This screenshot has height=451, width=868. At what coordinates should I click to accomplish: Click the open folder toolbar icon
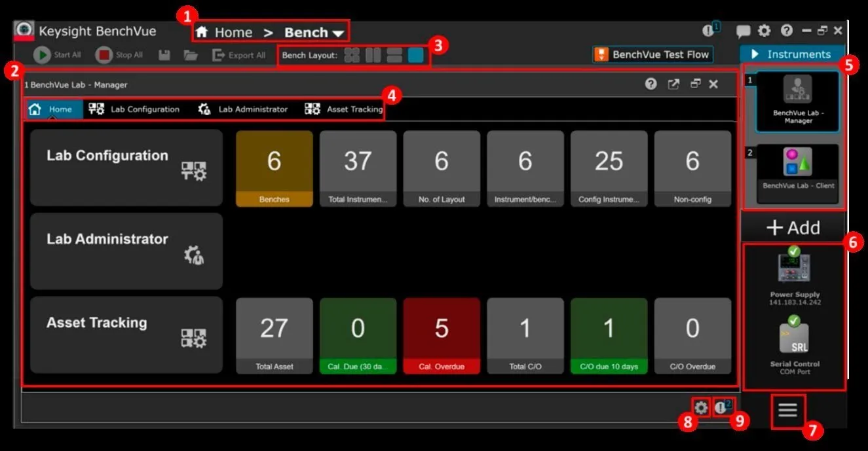(191, 55)
